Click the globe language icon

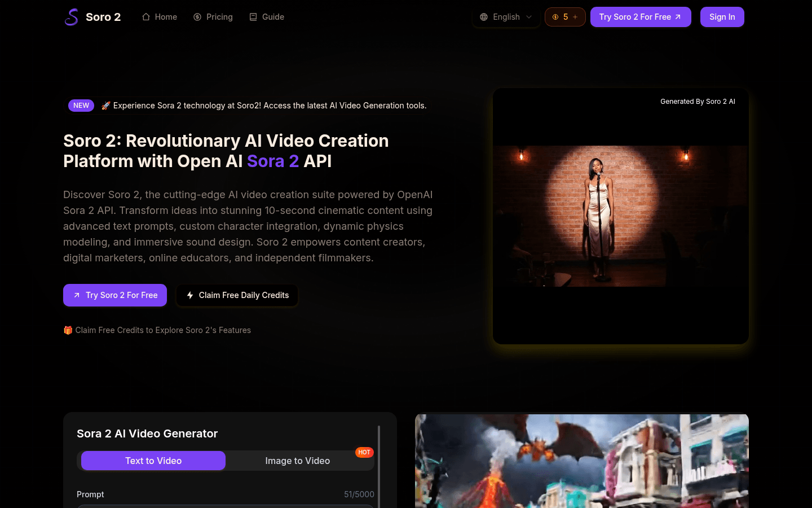click(x=484, y=17)
